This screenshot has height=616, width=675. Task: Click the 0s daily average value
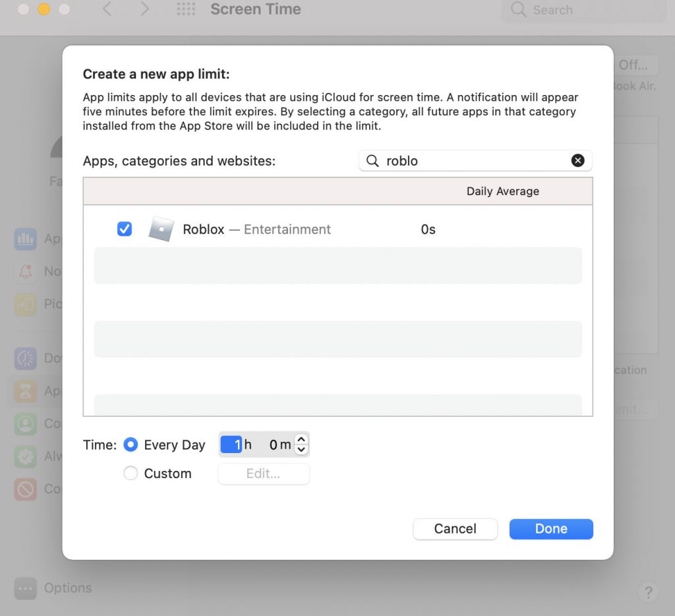(428, 229)
